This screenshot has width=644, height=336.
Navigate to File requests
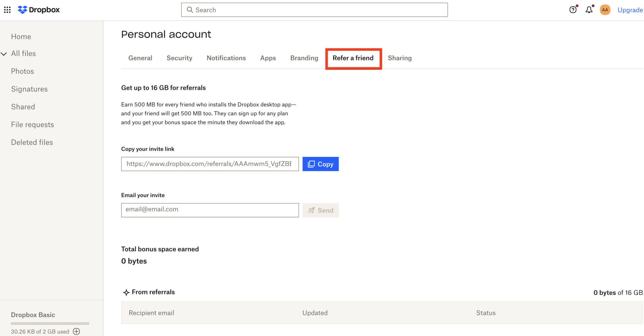[33, 124]
